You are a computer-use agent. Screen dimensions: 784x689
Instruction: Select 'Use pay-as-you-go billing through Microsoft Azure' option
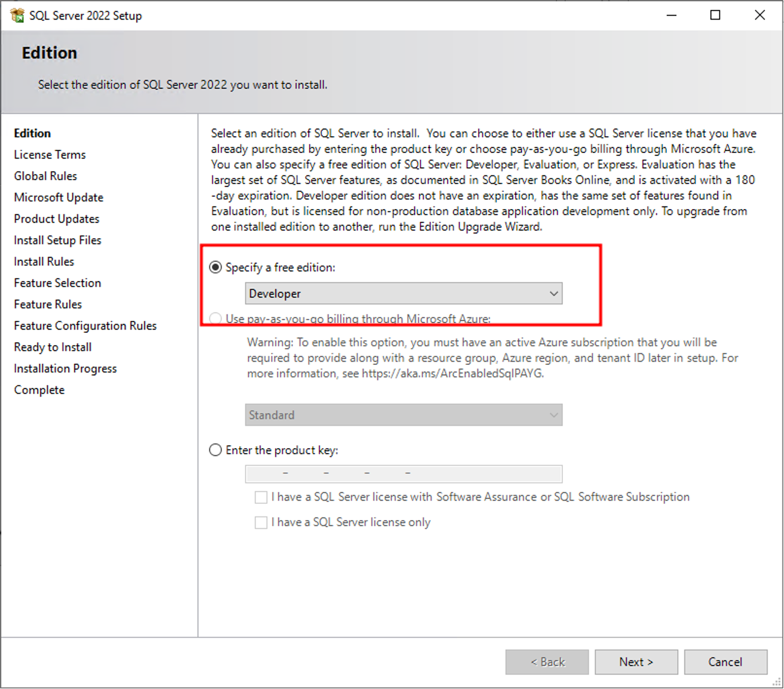tap(216, 318)
